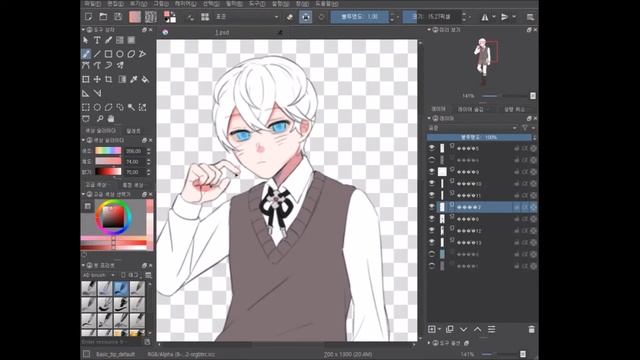This screenshot has width=640, height=360.
Task: Select the Zoom magnifier tool
Action: (x=100, y=119)
